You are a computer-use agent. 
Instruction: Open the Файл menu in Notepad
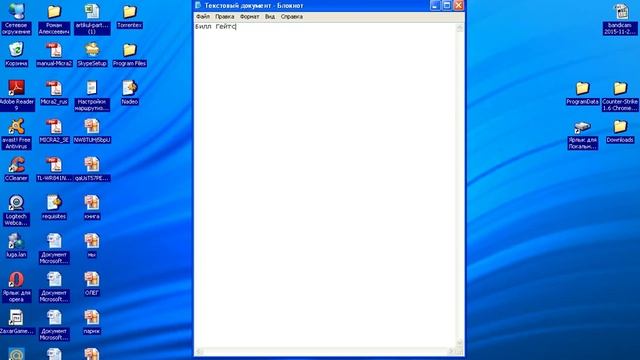tap(203, 17)
